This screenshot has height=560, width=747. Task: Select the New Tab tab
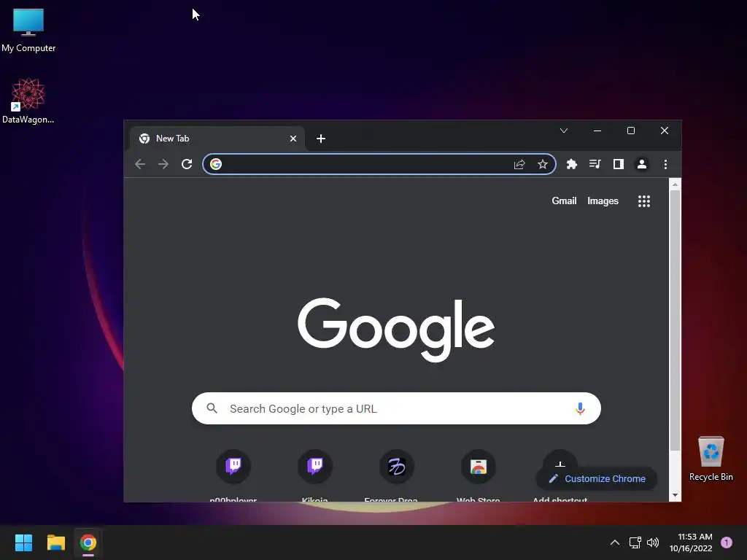click(x=217, y=139)
